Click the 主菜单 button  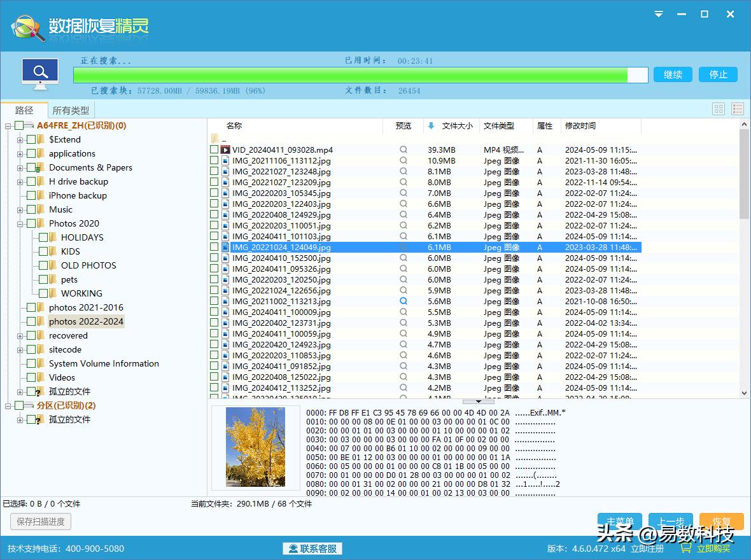(x=620, y=521)
